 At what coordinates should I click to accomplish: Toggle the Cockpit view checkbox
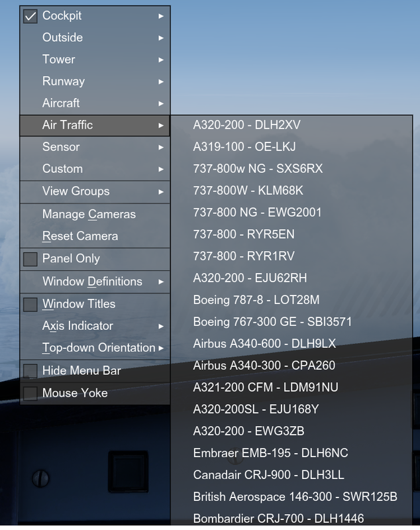tap(30, 16)
